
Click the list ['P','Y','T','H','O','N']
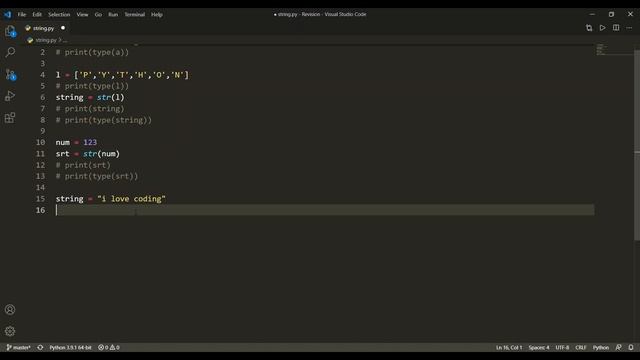click(x=131, y=75)
